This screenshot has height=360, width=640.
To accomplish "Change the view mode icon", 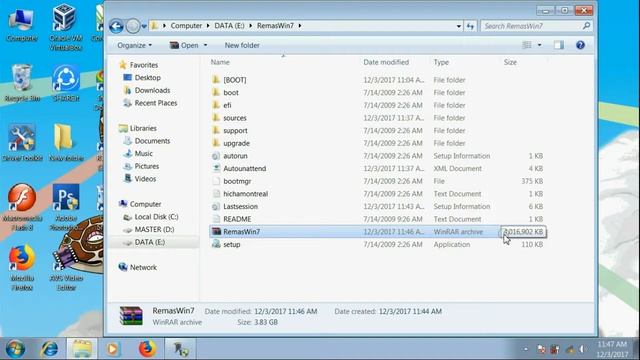I will (527, 45).
